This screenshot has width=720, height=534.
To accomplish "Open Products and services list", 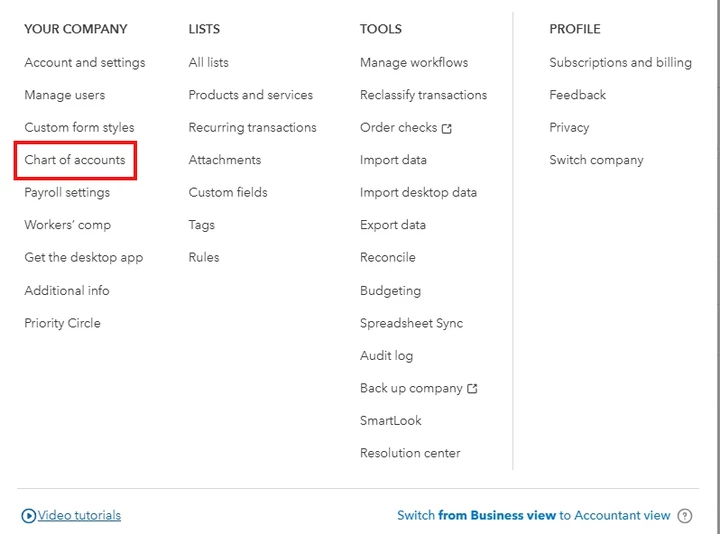I will 251,95.
